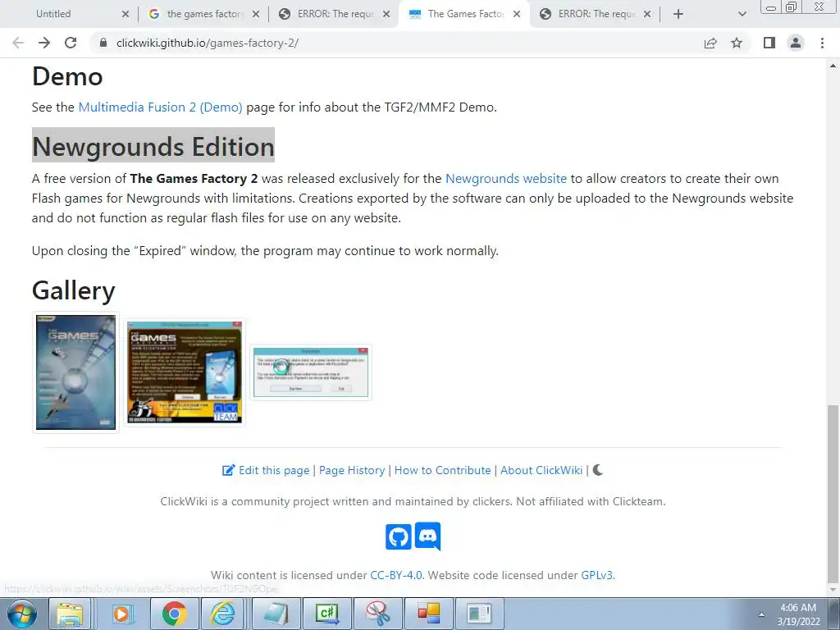Show hidden system tray icons
The width and height of the screenshot is (840, 630).
click(761, 614)
